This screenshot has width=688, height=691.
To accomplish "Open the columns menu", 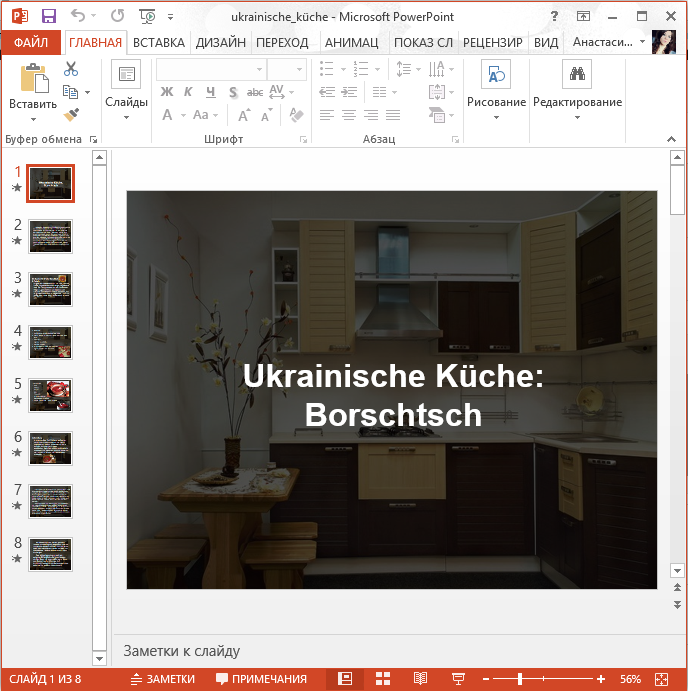I will [384, 92].
